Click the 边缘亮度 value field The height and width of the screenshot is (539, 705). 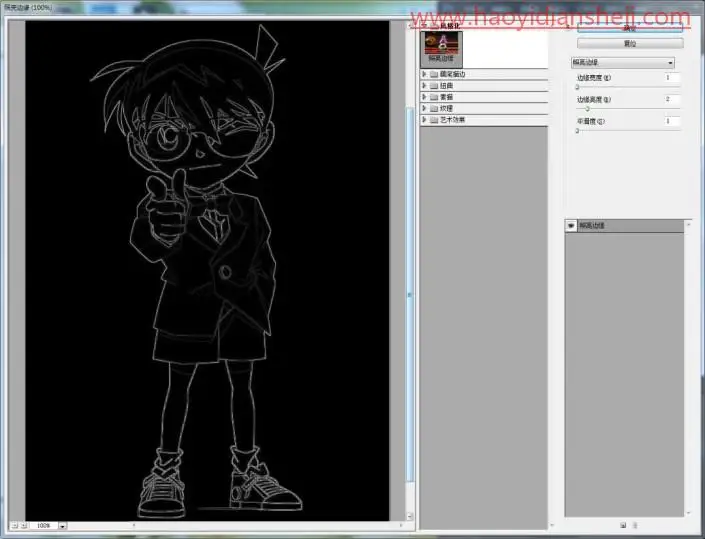point(672,99)
